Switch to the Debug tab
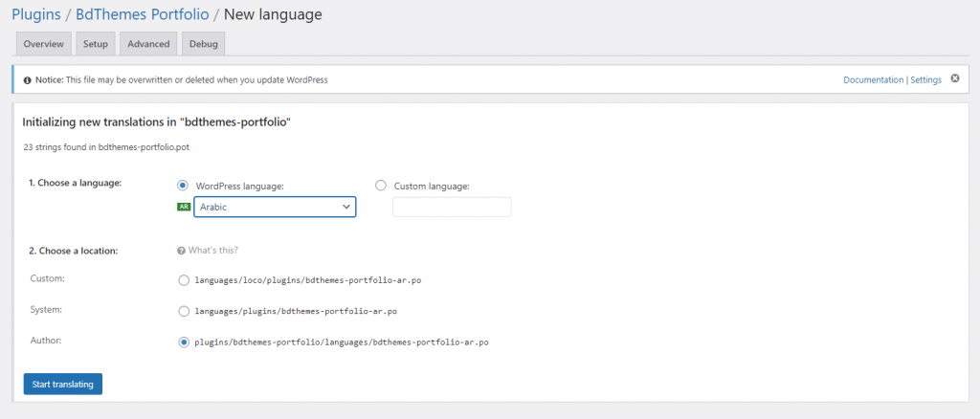The height and width of the screenshot is (419, 980). [x=204, y=44]
